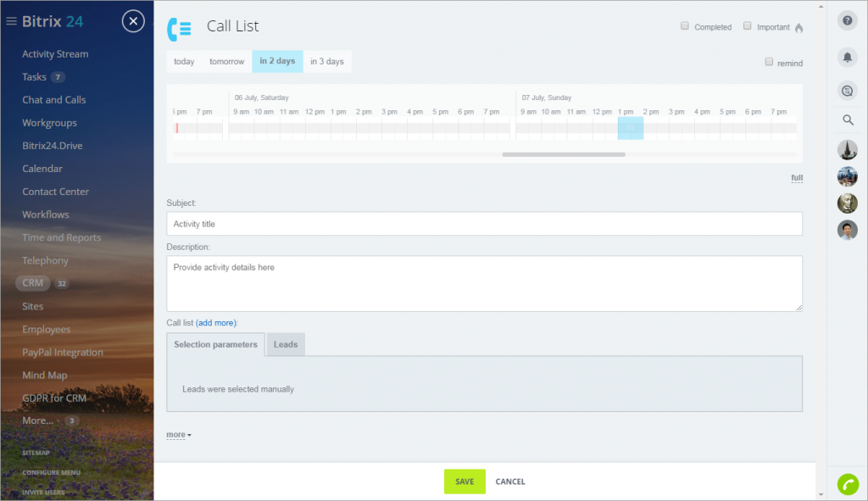This screenshot has width=868, height=501.
Task: Open GDPR for CRM
Action: point(54,398)
